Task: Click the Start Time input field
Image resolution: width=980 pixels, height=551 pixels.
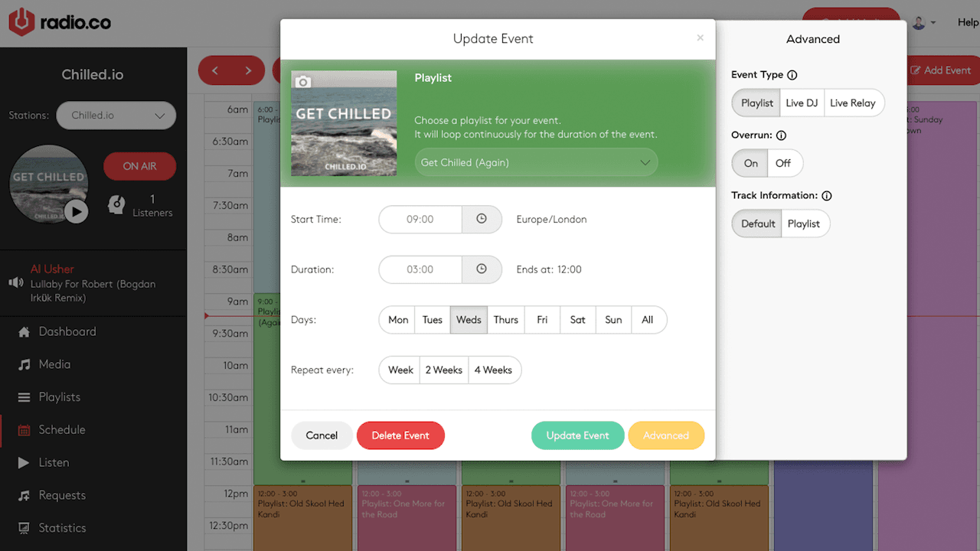Action: point(420,219)
